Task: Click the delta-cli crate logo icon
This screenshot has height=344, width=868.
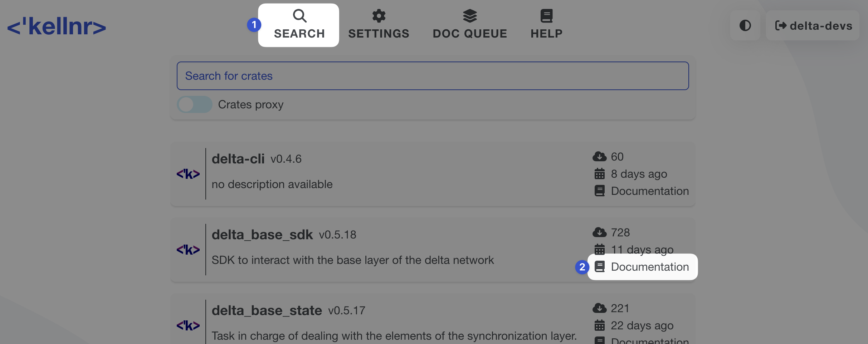Action: [188, 174]
